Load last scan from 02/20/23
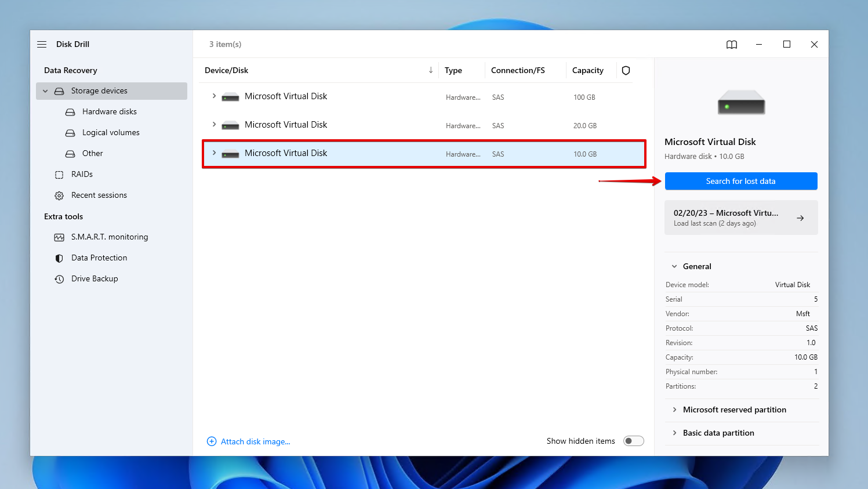Screen dimensions: 868x489 741,218
